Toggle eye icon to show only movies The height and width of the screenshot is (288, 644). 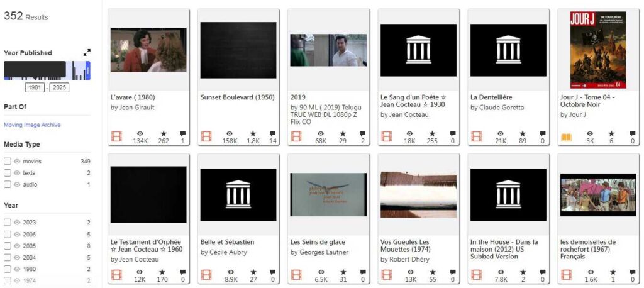pos(17,162)
